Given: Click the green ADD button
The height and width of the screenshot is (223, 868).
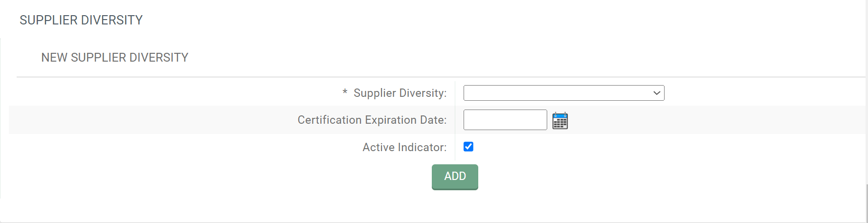Looking at the screenshot, I should point(455,177).
